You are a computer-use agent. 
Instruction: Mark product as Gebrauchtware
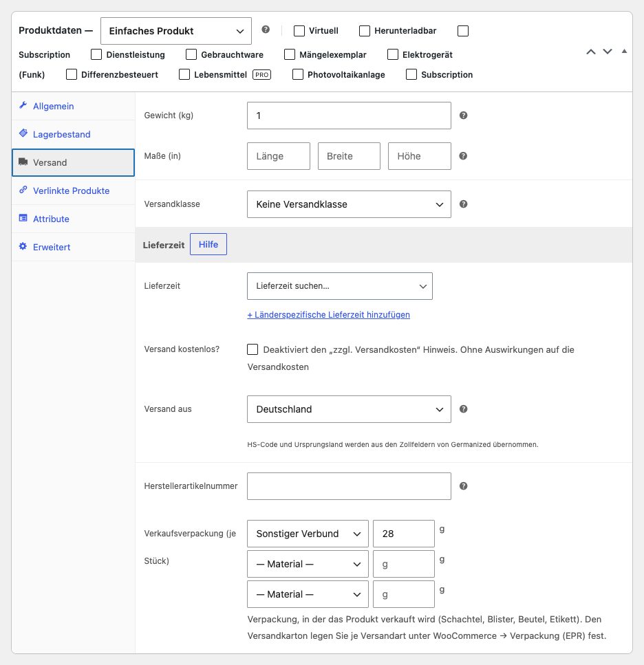point(191,54)
